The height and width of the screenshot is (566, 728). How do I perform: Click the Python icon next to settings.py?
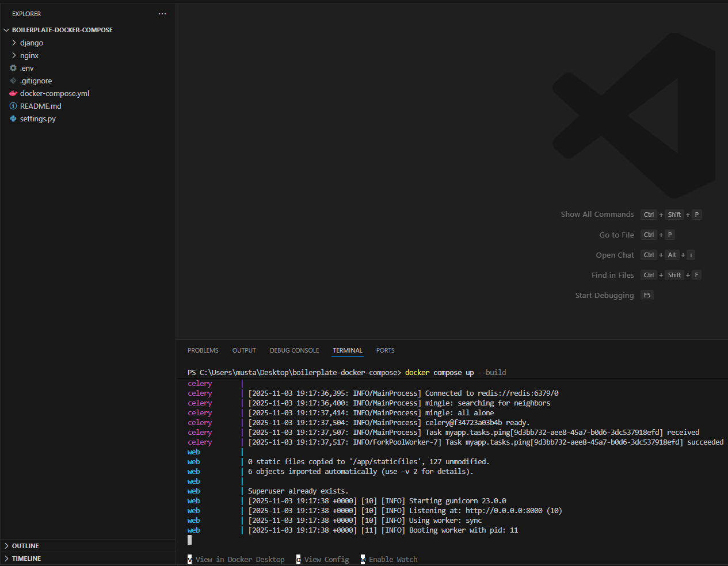[x=14, y=118]
